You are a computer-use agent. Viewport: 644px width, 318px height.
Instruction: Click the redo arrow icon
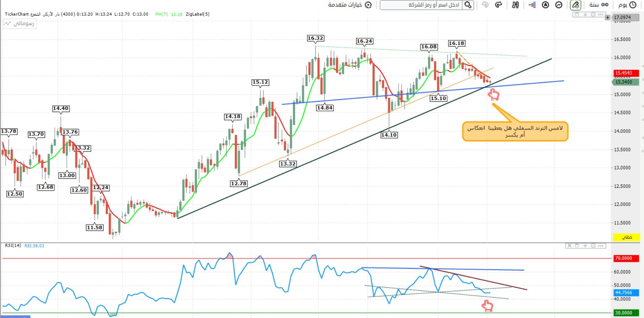click(498, 5)
